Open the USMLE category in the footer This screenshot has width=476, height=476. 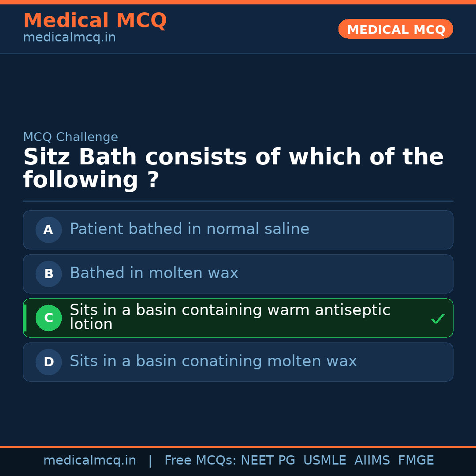[325, 460]
